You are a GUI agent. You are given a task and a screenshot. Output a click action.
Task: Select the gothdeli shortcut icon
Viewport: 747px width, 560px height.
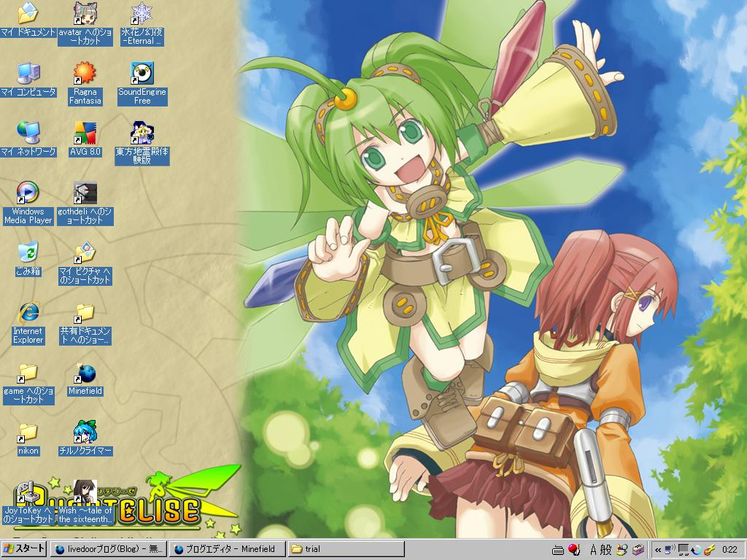click(85, 192)
